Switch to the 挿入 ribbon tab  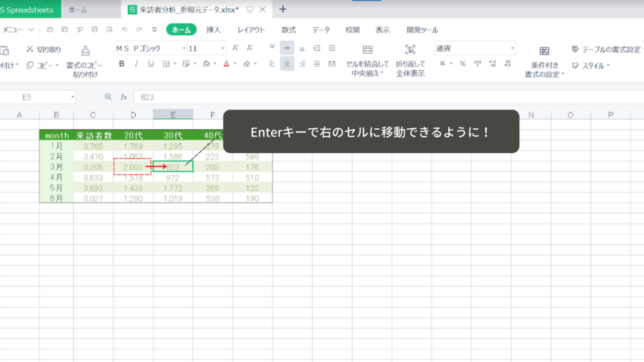[x=214, y=30]
